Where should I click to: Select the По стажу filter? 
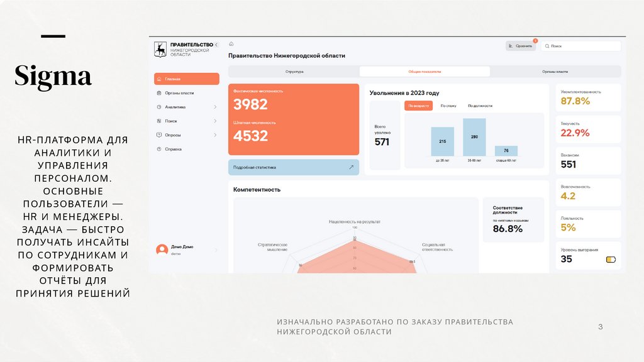[448, 106]
